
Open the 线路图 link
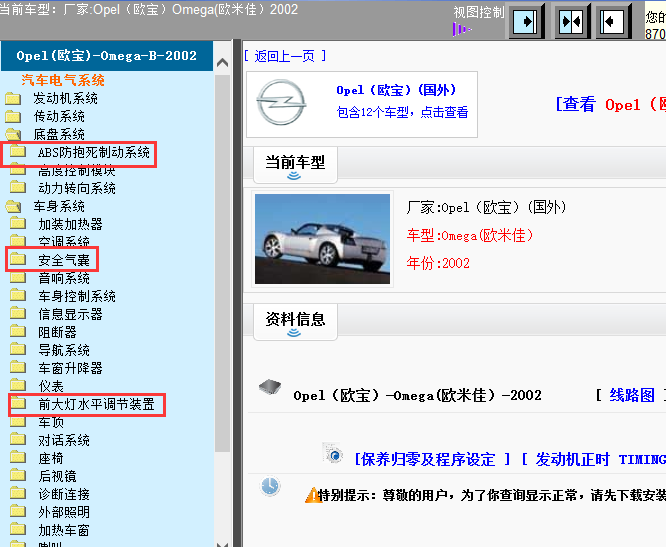[x=632, y=395]
